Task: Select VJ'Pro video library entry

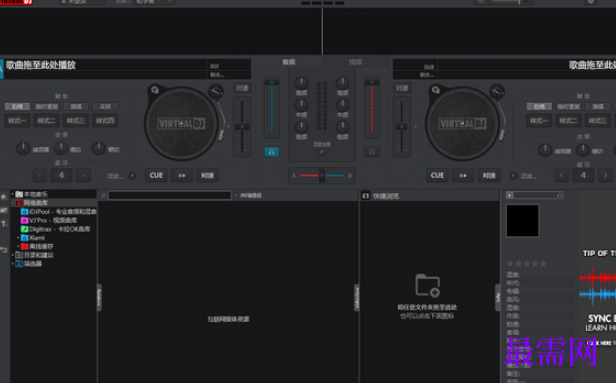Action: point(49,220)
